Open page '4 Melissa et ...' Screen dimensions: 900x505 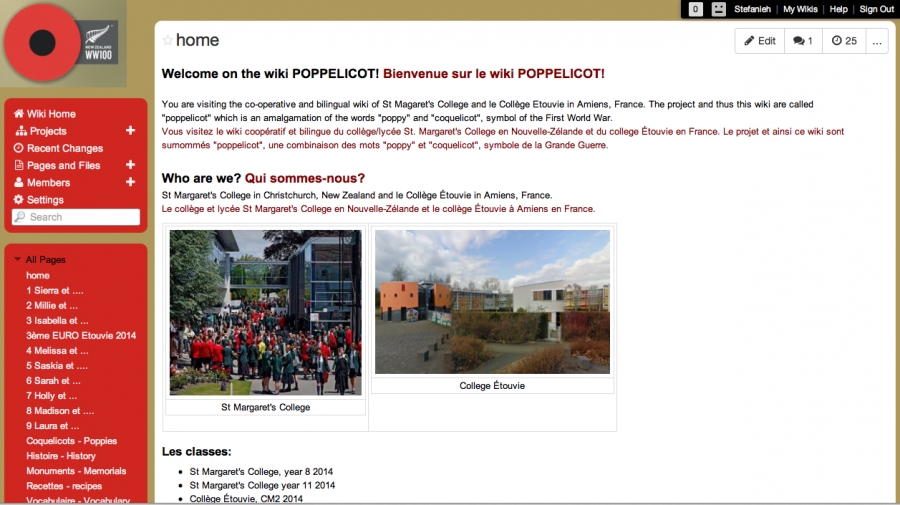57,350
